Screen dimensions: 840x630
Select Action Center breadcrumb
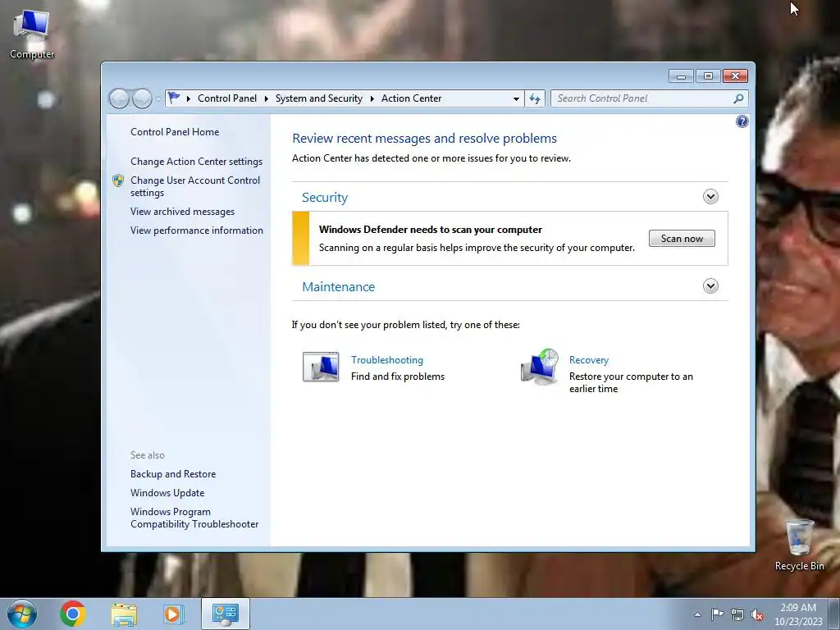[x=412, y=98]
